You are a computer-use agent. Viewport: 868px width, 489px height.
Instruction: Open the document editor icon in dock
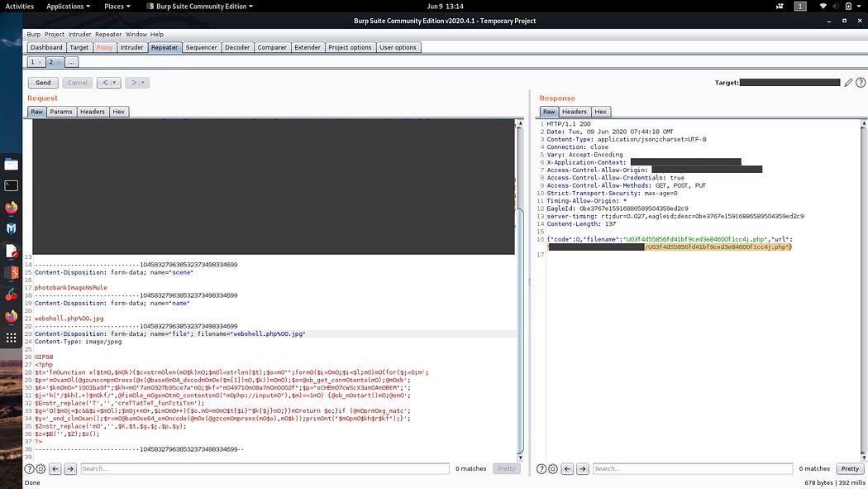click(x=11, y=251)
